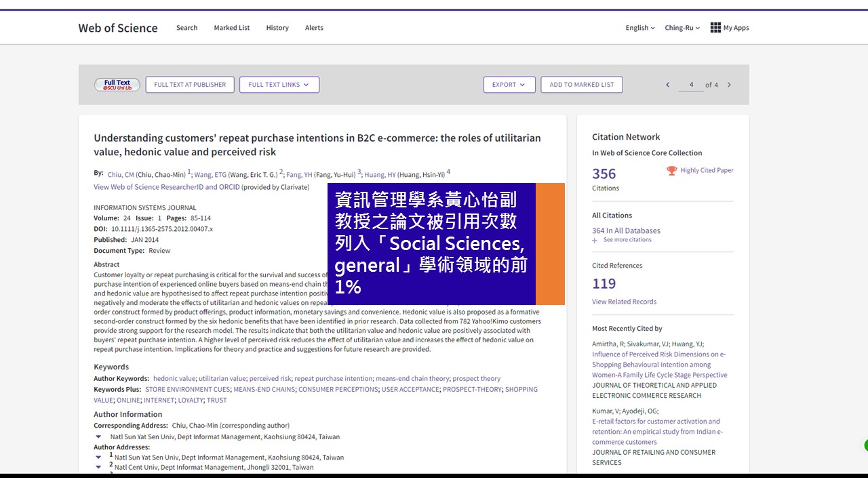Go to the History menu item
This screenshot has height=488, width=868.
click(x=277, y=28)
